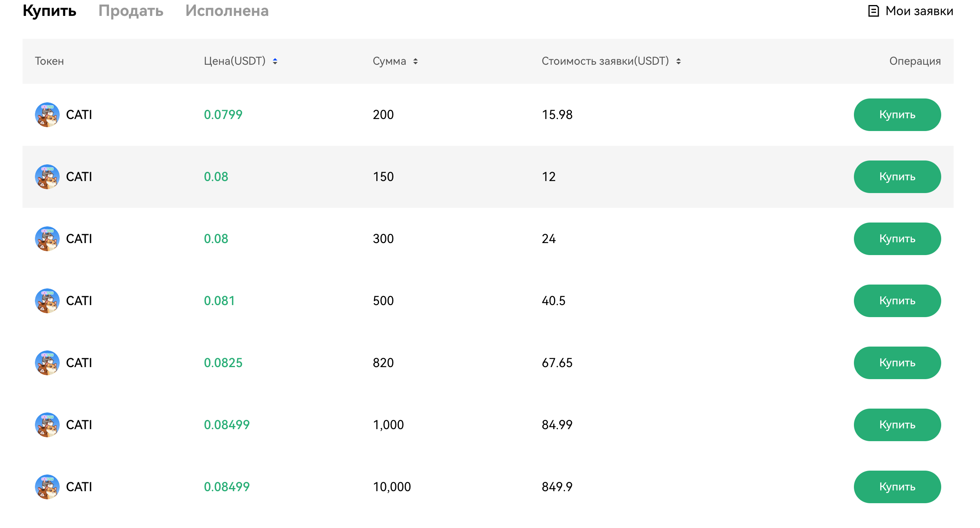
Task: Click the order value 84.99
Action: [x=557, y=425]
